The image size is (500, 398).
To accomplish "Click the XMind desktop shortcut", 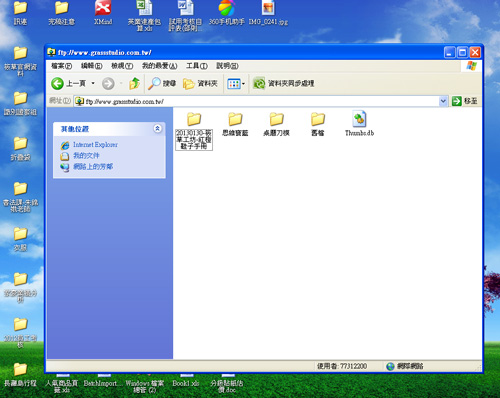I will [103, 13].
